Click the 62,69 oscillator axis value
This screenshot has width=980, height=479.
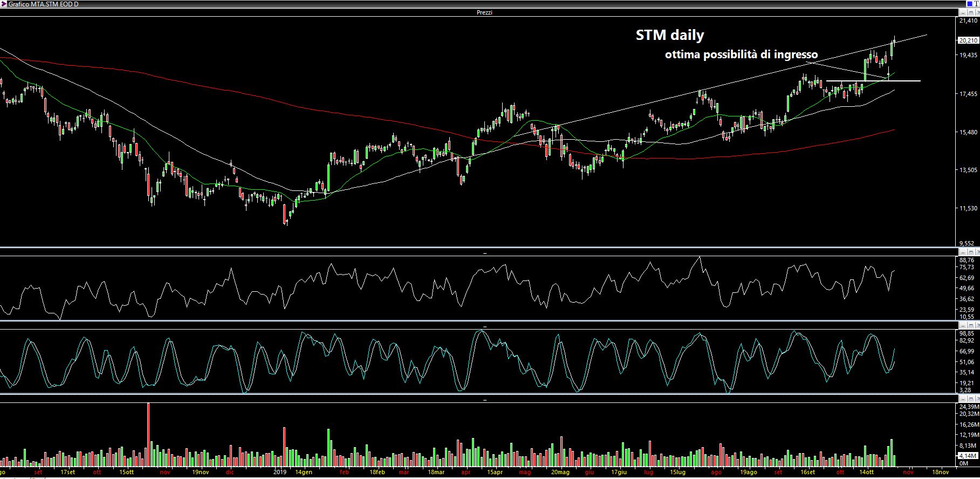coord(967,278)
